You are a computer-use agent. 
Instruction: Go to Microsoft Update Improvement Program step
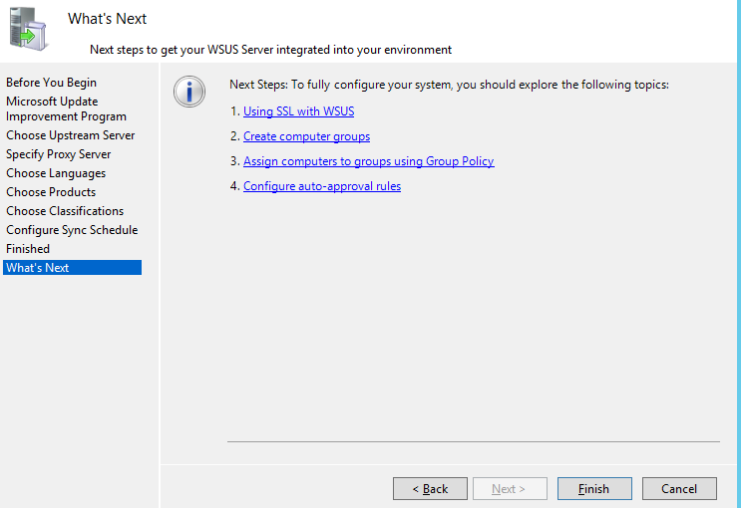point(66,109)
